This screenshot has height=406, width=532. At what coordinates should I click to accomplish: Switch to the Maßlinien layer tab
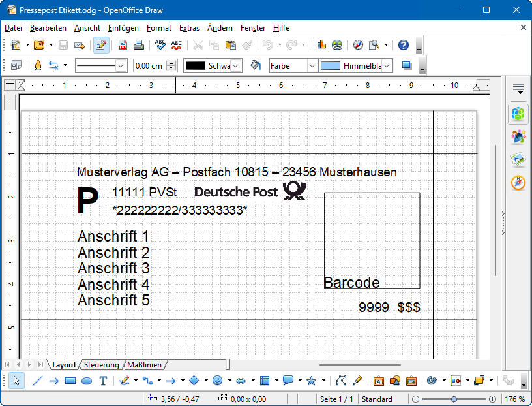point(144,365)
